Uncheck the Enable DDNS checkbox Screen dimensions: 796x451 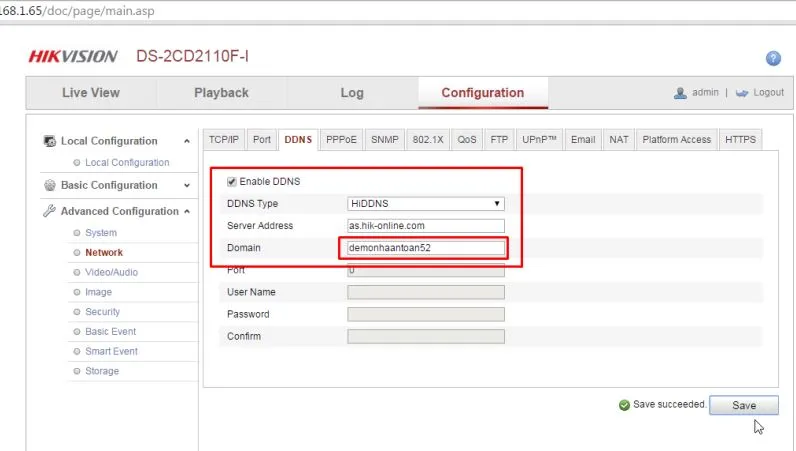click(232, 181)
